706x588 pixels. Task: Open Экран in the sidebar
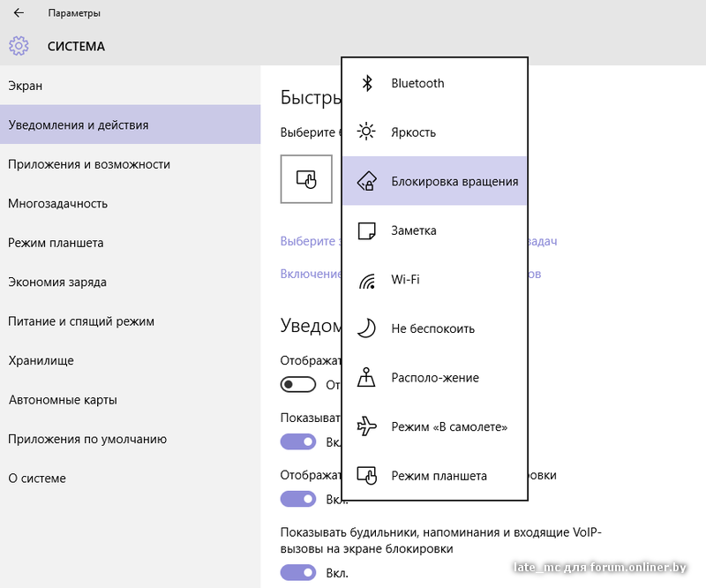(26, 86)
